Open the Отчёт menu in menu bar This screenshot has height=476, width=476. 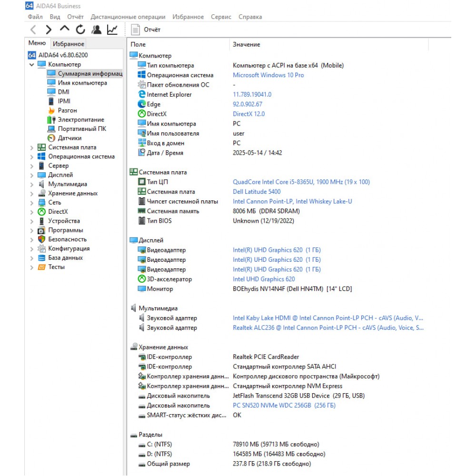coord(75,17)
